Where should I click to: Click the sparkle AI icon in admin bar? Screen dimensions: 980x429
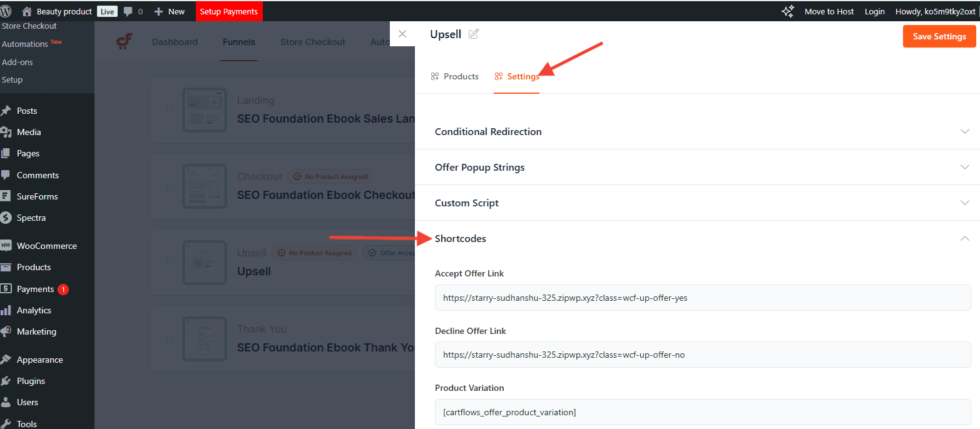click(x=787, y=11)
